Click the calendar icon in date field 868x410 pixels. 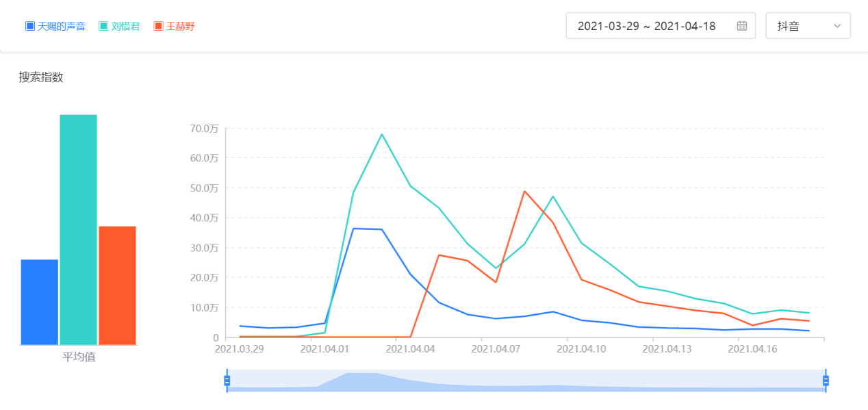click(x=742, y=26)
